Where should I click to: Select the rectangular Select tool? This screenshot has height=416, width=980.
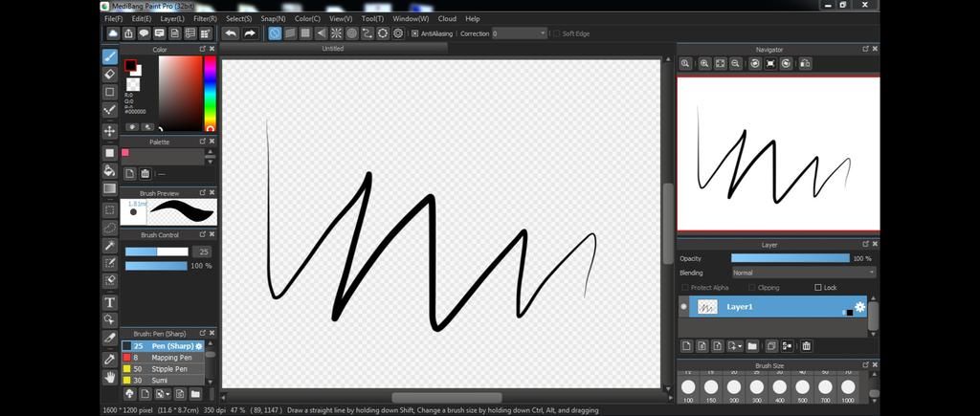(x=110, y=209)
